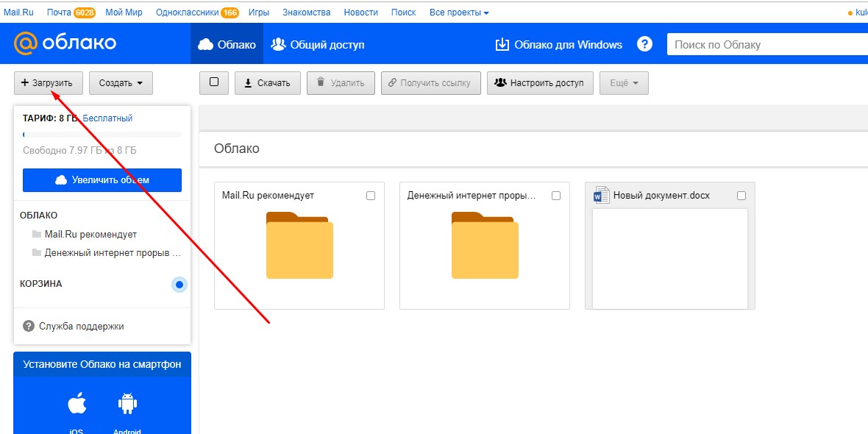The height and width of the screenshot is (434, 868).
Task: Switch to Общий доступ tab
Action: 318,45
